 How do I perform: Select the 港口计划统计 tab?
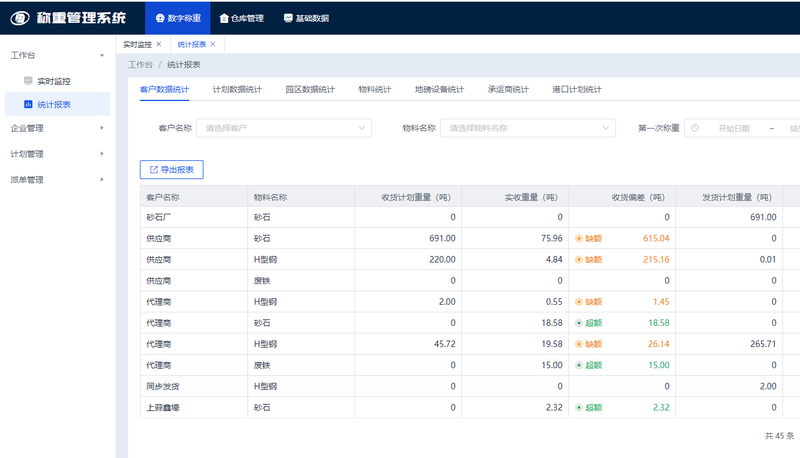[577, 89]
